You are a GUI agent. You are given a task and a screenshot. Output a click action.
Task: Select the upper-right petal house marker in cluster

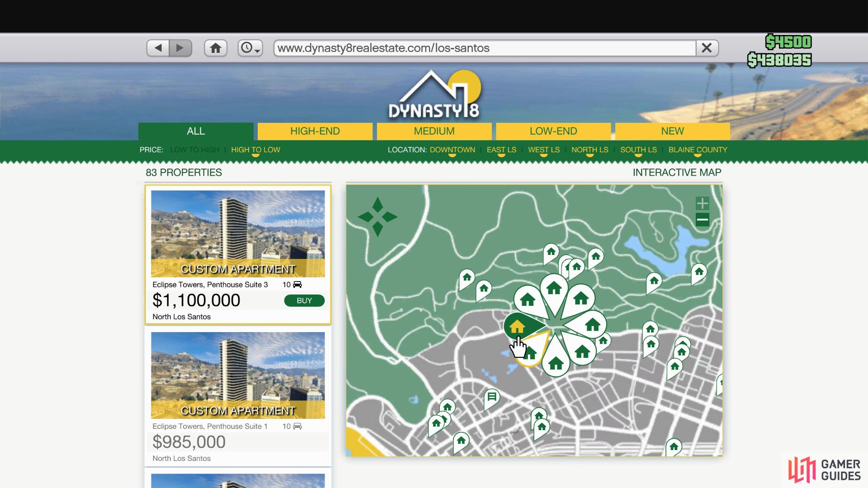pyautogui.click(x=580, y=298)
